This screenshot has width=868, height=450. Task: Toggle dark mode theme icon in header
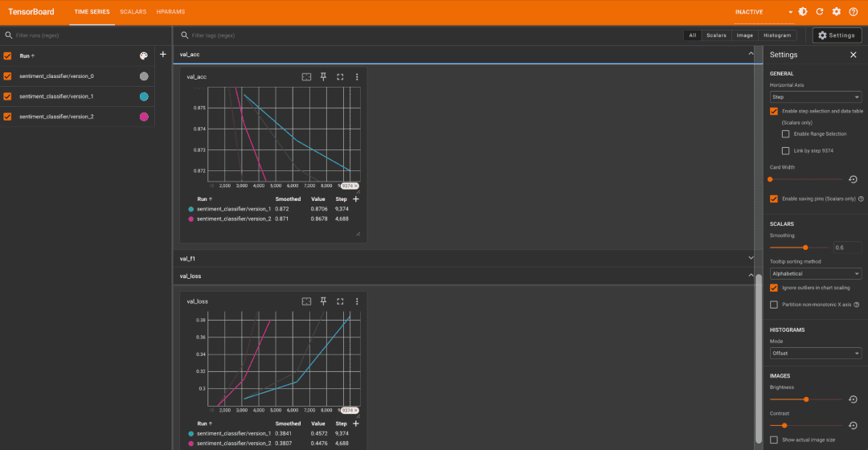tap(803, 11)
